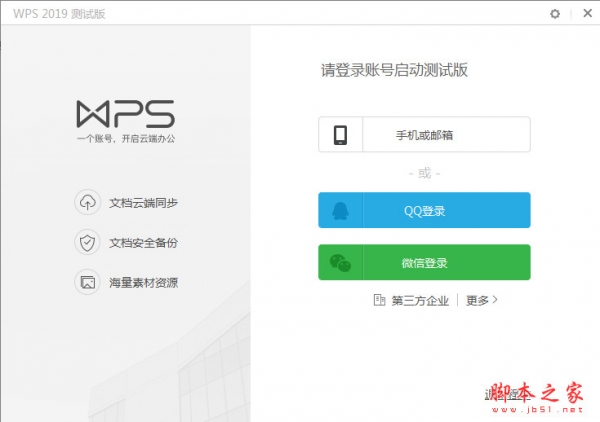The width and height of the screenshot is (600, 422).
Task: Click the WeChat bubble icon
Action: pyautogui.click(x=341, y=263)
